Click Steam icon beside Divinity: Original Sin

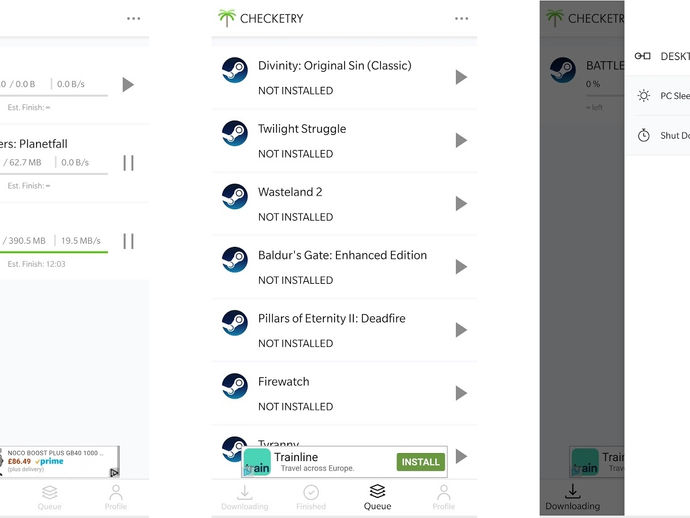235,70
